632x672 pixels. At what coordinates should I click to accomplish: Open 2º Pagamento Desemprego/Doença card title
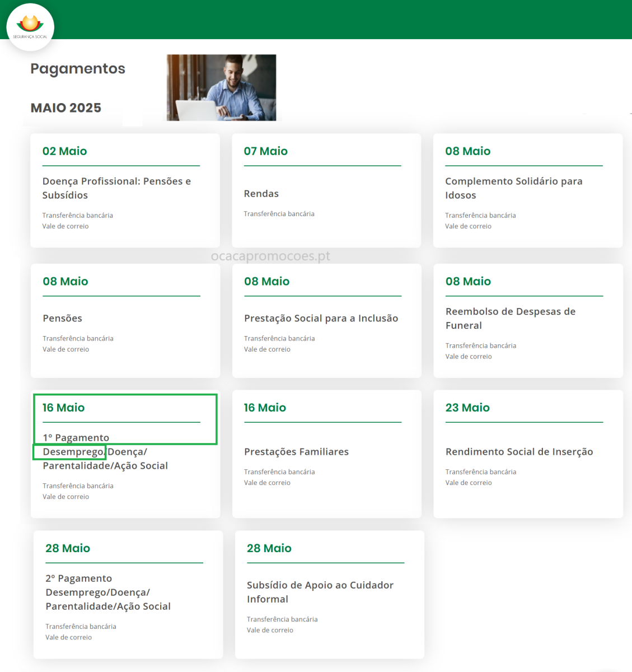pos(108,592)
